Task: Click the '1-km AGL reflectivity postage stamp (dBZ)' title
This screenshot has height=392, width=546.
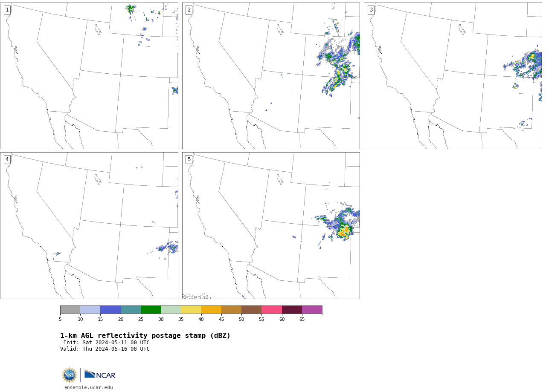Action: (x=145, y=336)
